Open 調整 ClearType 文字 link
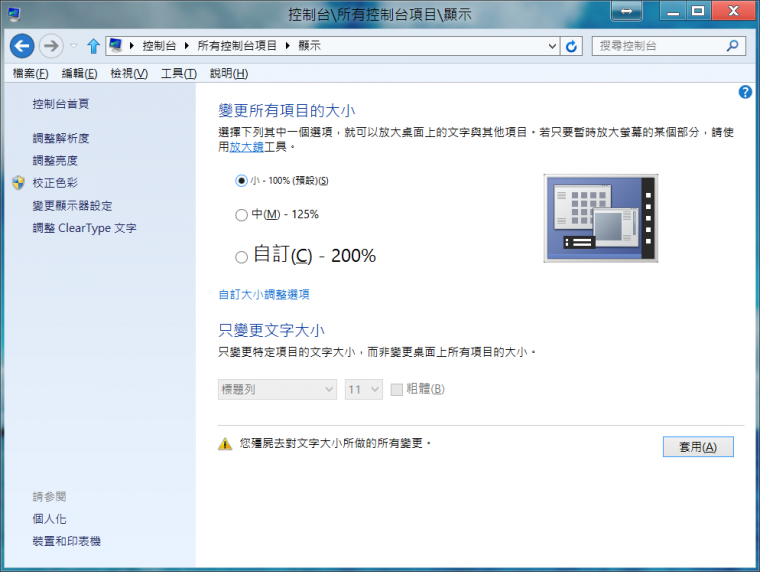This screenshot has width=760, height=572. pyautogui.click(x=84, y=228)
